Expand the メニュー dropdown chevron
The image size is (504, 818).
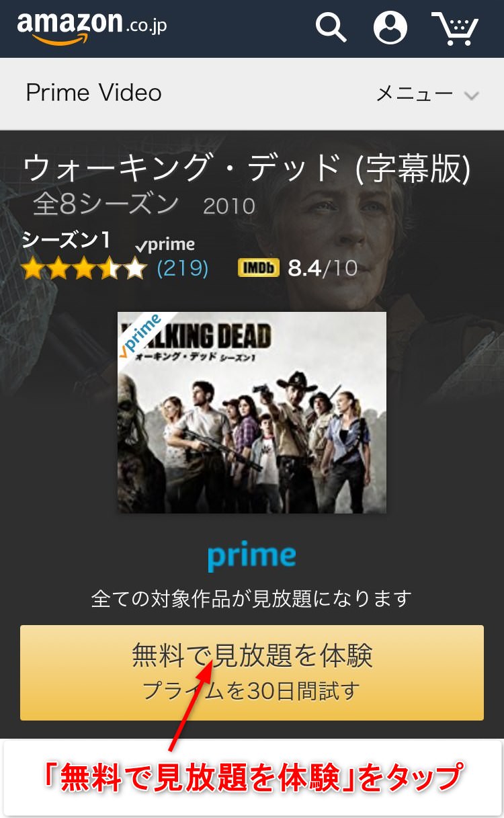click(472, 95)
